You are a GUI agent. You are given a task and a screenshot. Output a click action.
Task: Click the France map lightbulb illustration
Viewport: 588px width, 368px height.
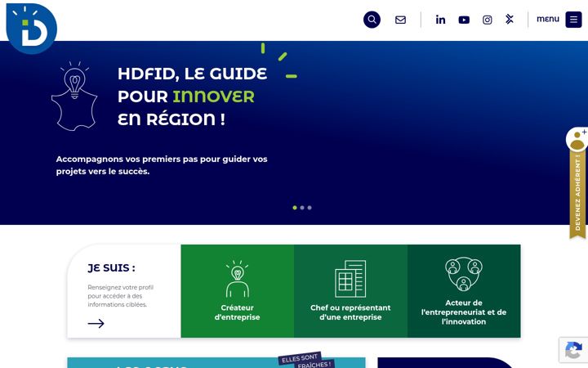74,96
